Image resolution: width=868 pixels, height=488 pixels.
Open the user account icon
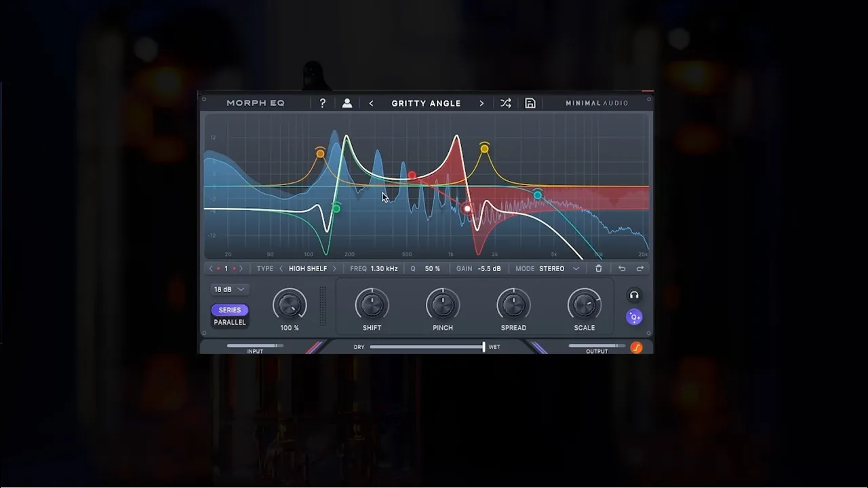tap(347, 103)
